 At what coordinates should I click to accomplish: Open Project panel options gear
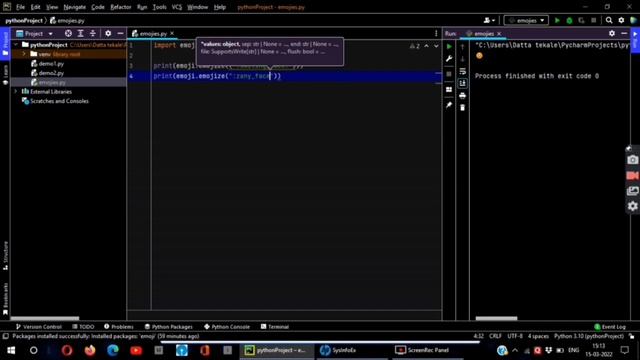pos(108,33)
